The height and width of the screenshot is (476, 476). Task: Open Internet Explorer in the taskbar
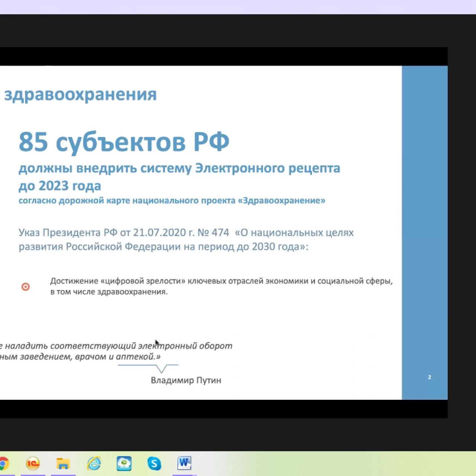pyautogui.click(x=94, y=464)
